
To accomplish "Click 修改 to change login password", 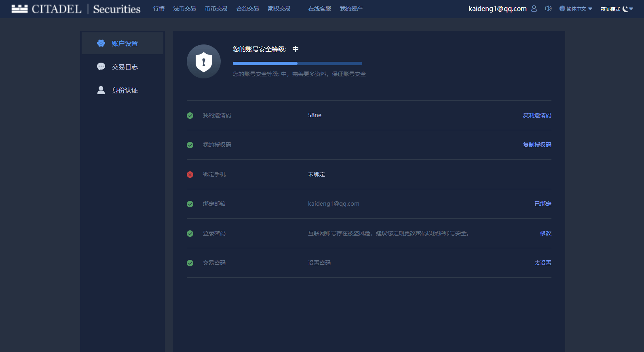I will (546, 233).
